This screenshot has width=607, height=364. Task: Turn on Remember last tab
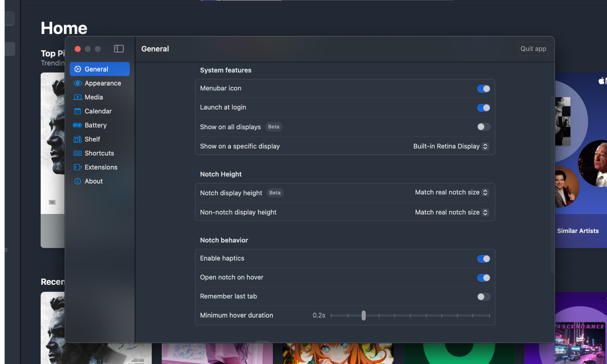coord(483,297)
